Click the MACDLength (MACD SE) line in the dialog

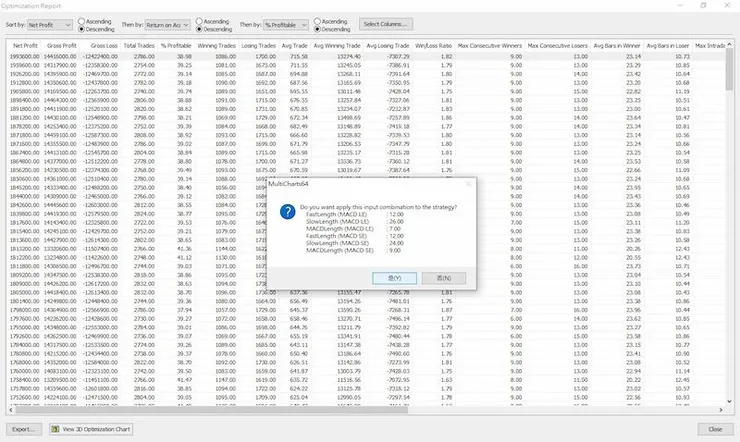[354, 250]
